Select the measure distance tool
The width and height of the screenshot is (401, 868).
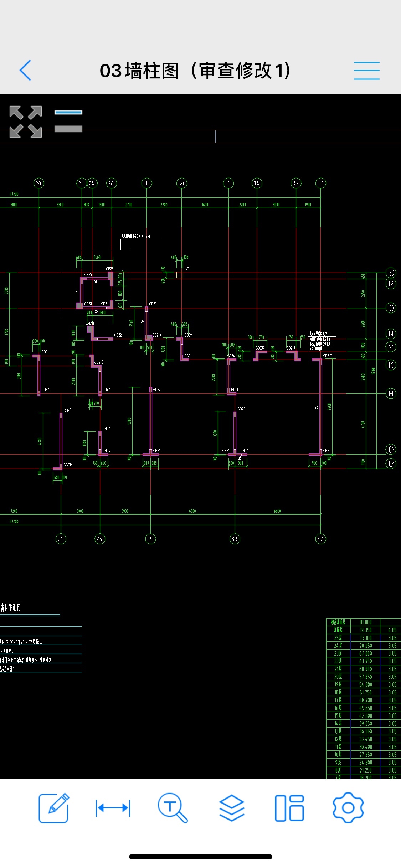(113, 808)
